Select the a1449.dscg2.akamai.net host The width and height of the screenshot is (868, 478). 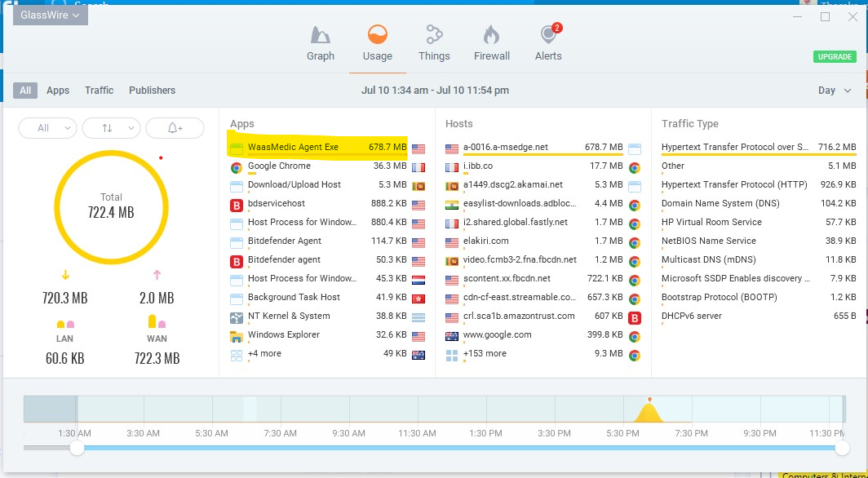pyautogui.click(x=543, y=185)
